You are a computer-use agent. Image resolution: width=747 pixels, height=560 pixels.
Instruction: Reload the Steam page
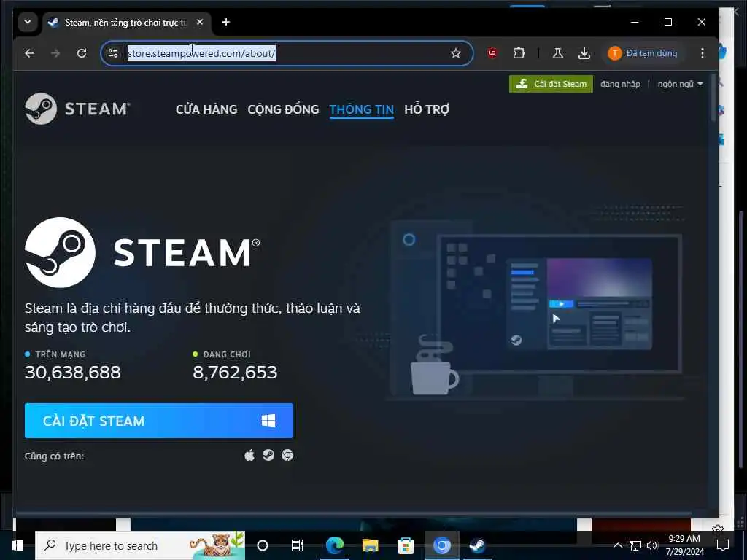82,53
